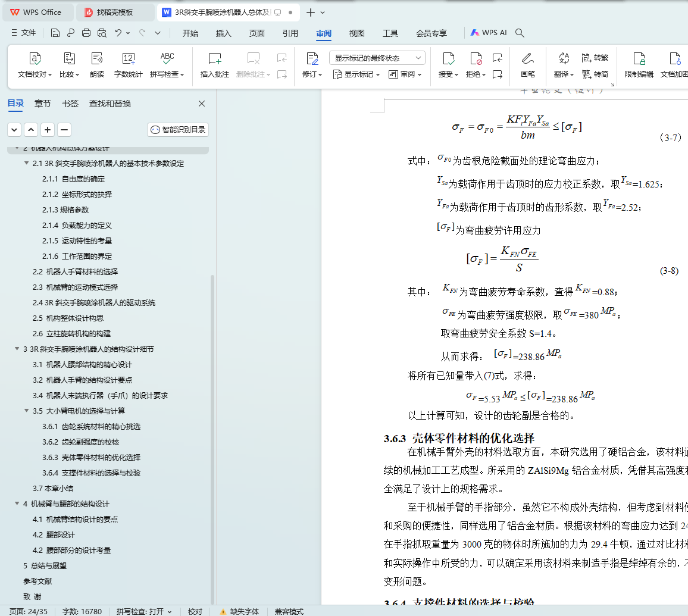Jump to 2.6 立柱旋转机构的构建
The width and height of the screenshot is (688, 616).
click(x=71, y=333)
